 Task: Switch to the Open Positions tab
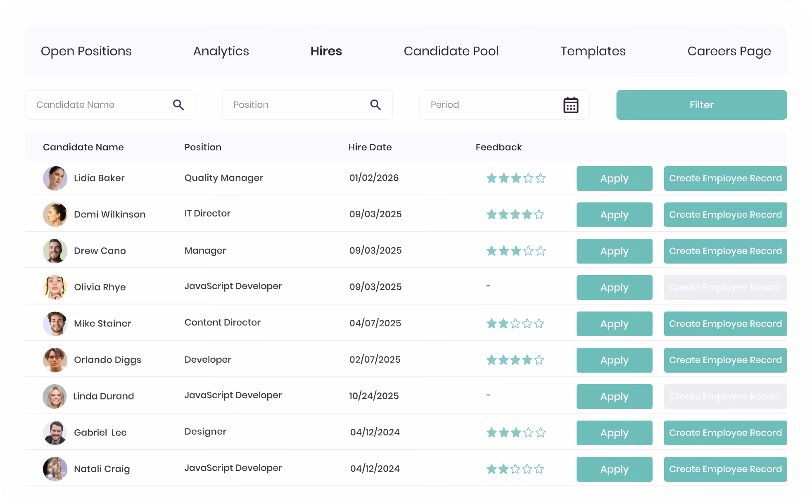point(86,51)
